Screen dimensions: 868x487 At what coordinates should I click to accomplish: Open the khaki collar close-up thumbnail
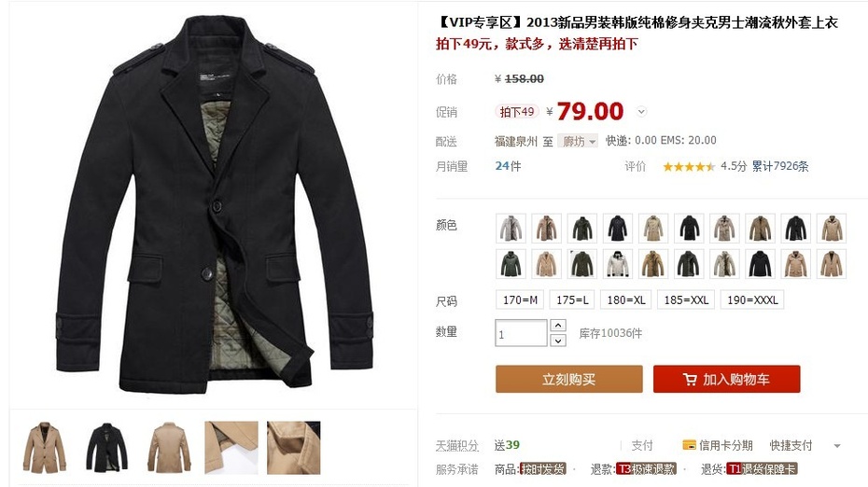293,447
